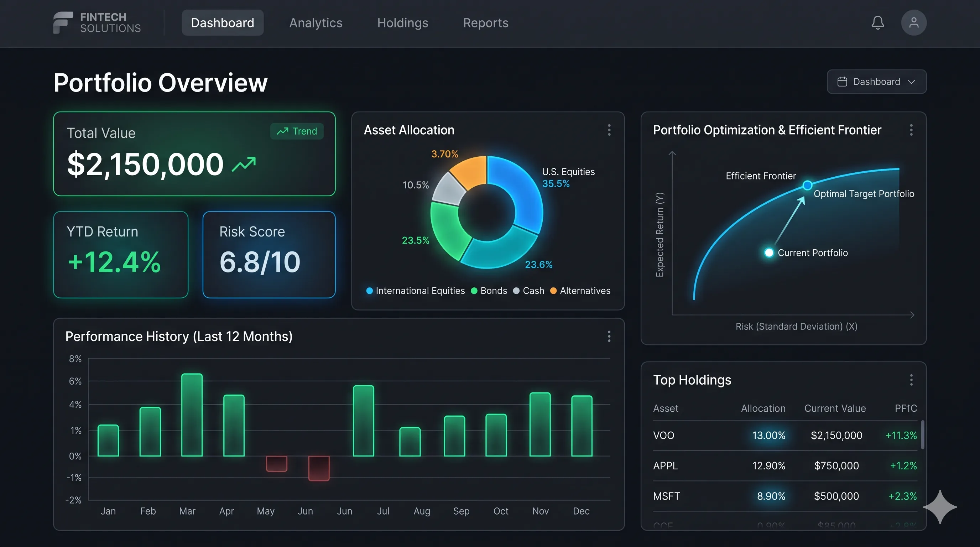Open Asset Allocation options menu
Screen dimensions: 980x547
pos(609,130)
